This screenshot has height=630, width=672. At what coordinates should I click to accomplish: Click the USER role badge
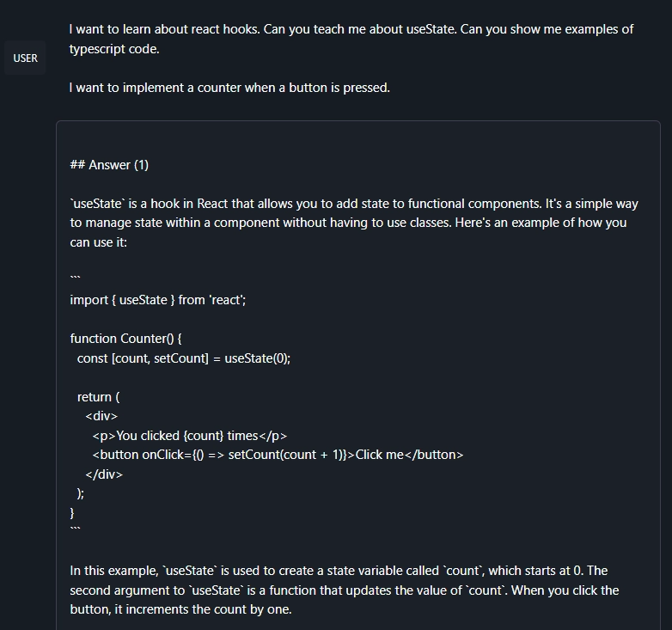(26, 58)
